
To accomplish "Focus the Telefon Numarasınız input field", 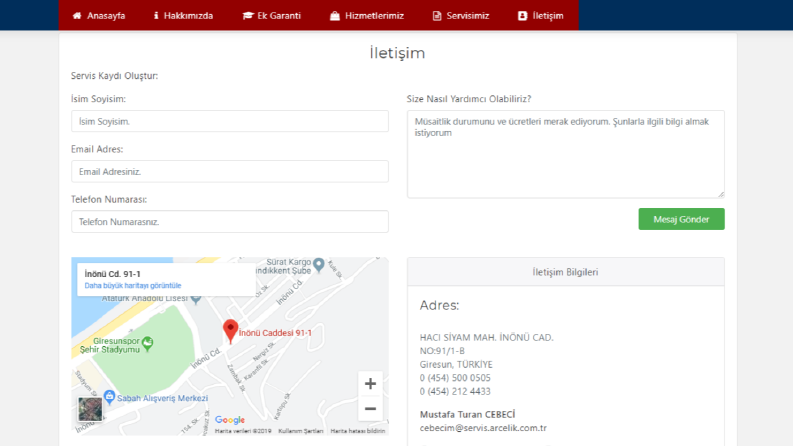I will [230, 221].
